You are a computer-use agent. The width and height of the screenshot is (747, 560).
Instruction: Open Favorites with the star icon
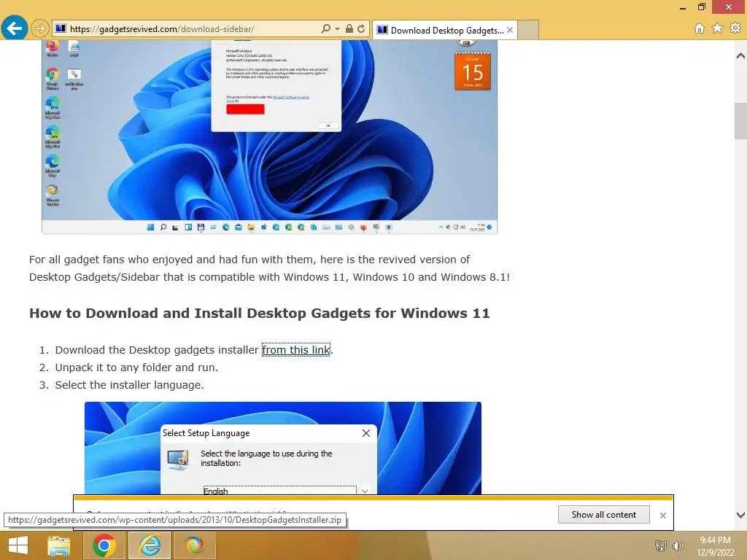point(717,28)
